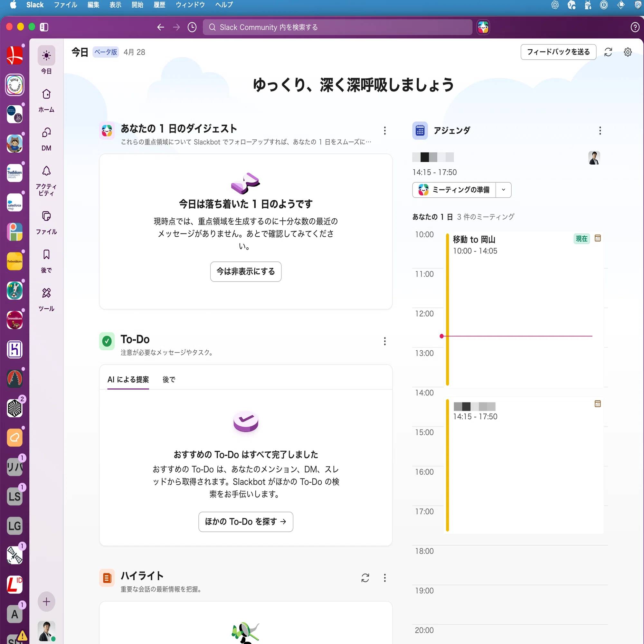
Task: Click the ベータ版 badge
Action: (106, 52)
